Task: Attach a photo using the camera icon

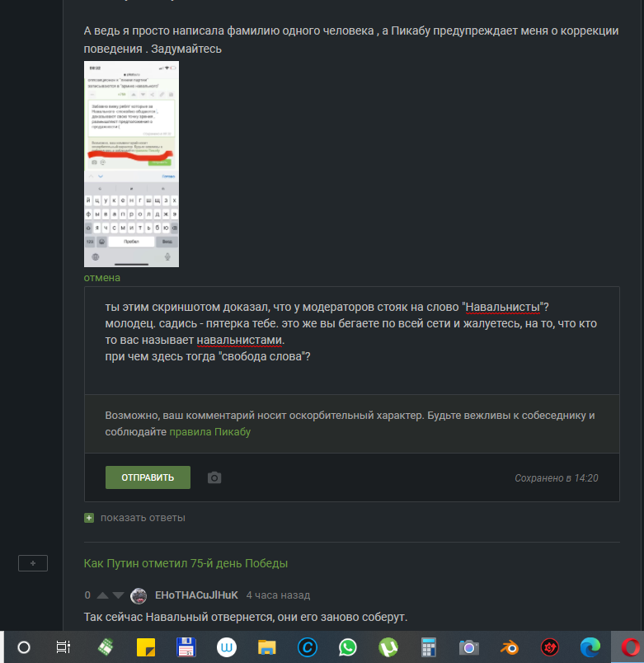Action: 214,477
